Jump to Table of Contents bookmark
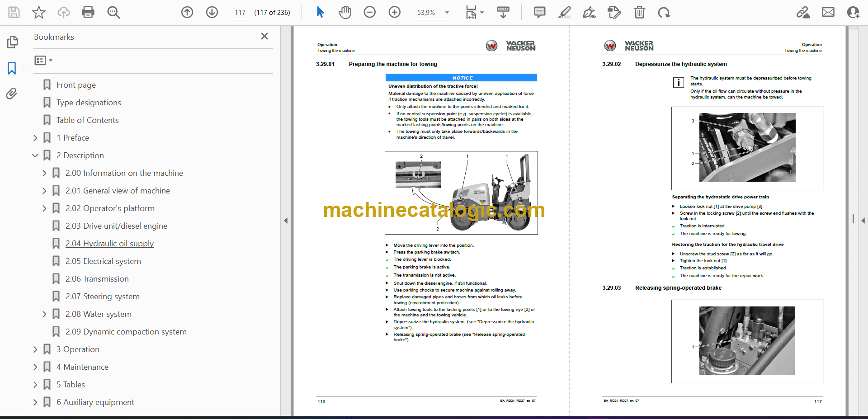The image size is (868, 419). [87, 120]
